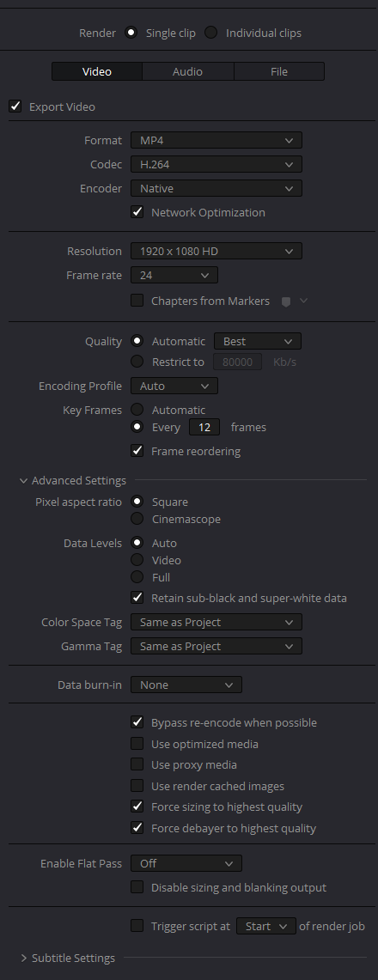Enable Use proxy media checkbox
This screenshot has width=378, height=980.
tap(137, 764)
